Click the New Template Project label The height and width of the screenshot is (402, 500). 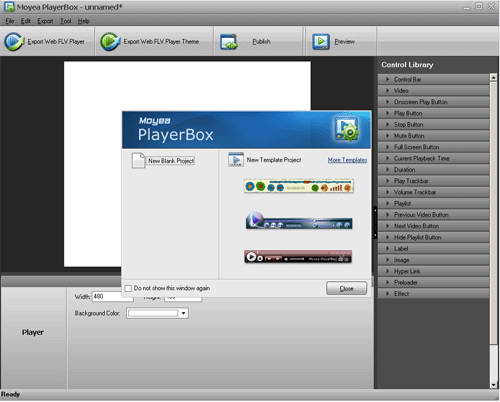click(274, 160)
